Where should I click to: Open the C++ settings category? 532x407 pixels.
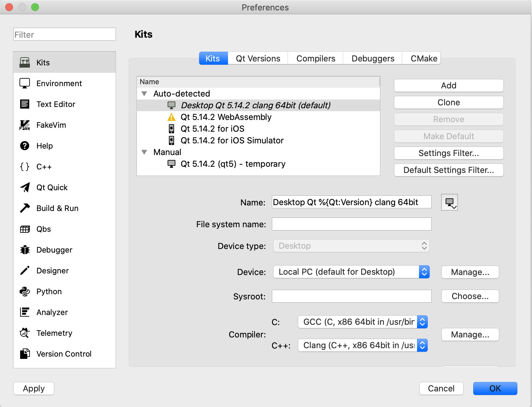click(x=64, y=166)
